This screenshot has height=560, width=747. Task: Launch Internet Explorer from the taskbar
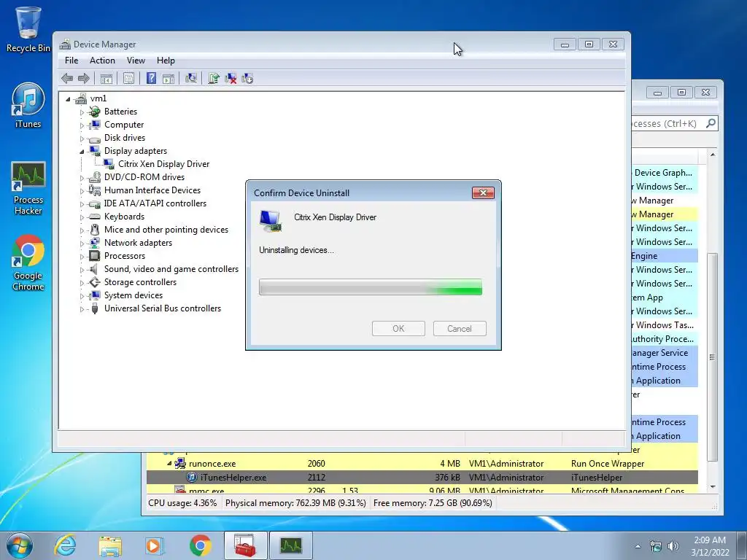pyautogui.click(x=65, y=545)
